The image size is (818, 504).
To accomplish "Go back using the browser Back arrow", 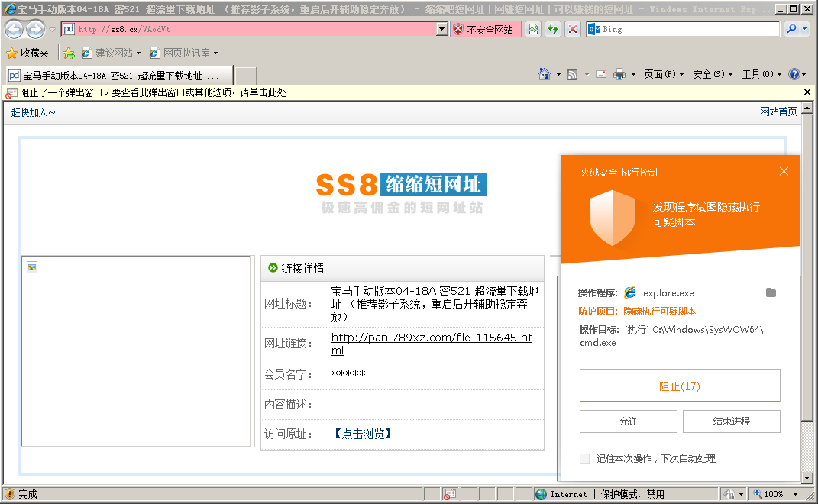I will [14, 29].
